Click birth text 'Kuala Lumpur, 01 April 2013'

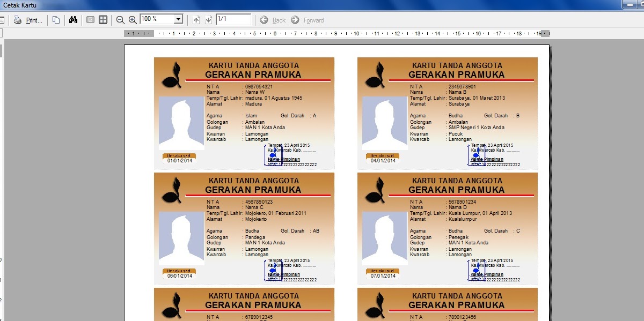coord(480,213)
